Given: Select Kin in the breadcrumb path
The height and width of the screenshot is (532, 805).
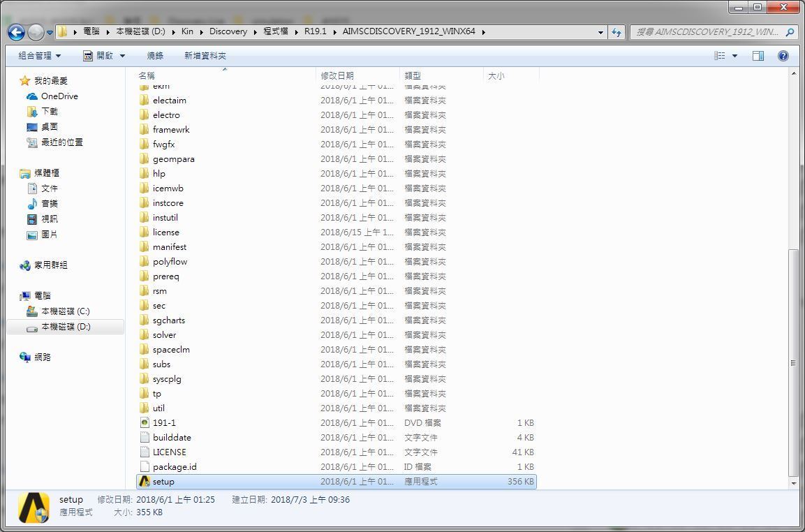Looking at the screenshot, I should coord(187,31).
